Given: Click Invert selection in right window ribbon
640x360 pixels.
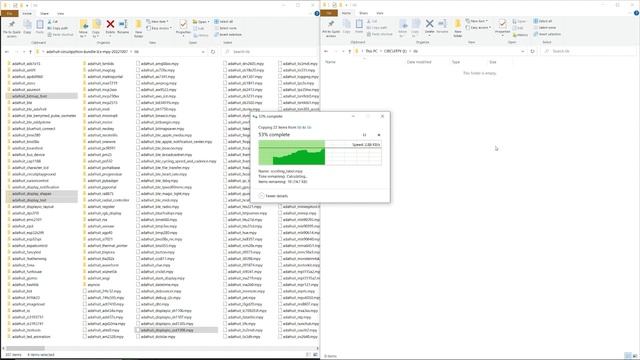Looking at the screenshot, I should (547, 34).
